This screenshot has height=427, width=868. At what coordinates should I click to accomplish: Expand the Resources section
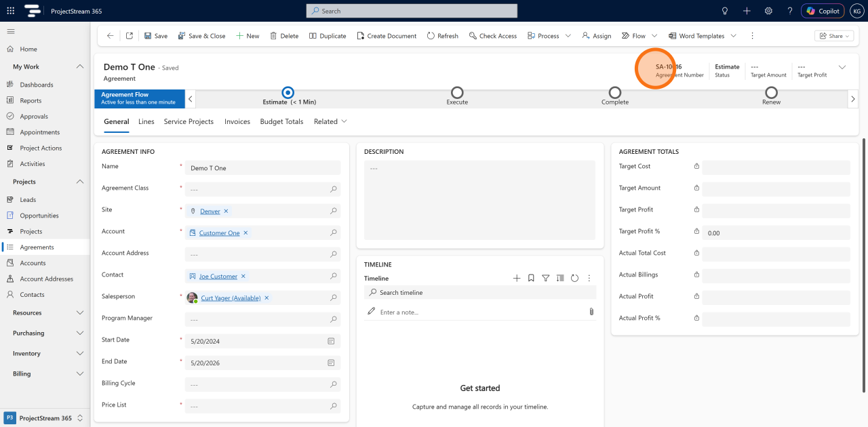pos(80,312)
